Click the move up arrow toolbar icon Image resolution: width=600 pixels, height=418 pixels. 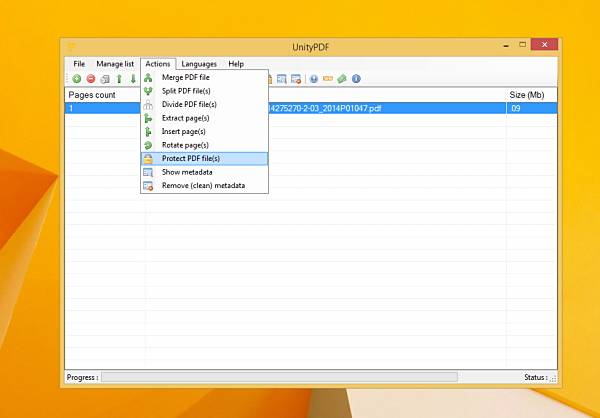[x=119, y=79]
